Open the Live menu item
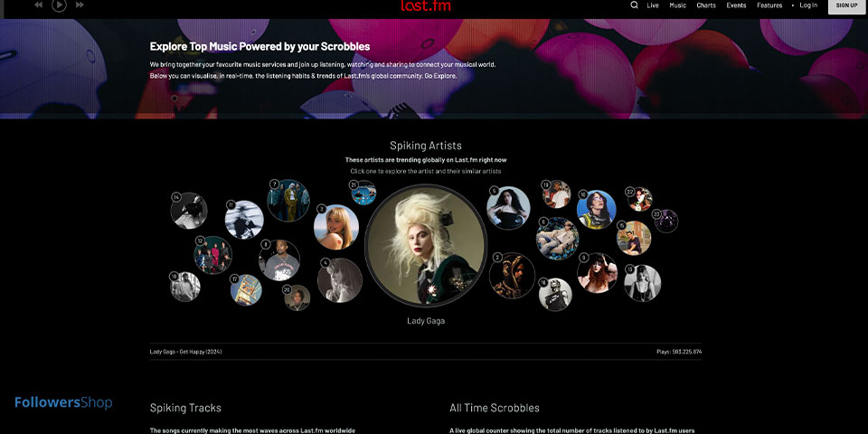Screen dimensions: 868x434 coord(653,5)
